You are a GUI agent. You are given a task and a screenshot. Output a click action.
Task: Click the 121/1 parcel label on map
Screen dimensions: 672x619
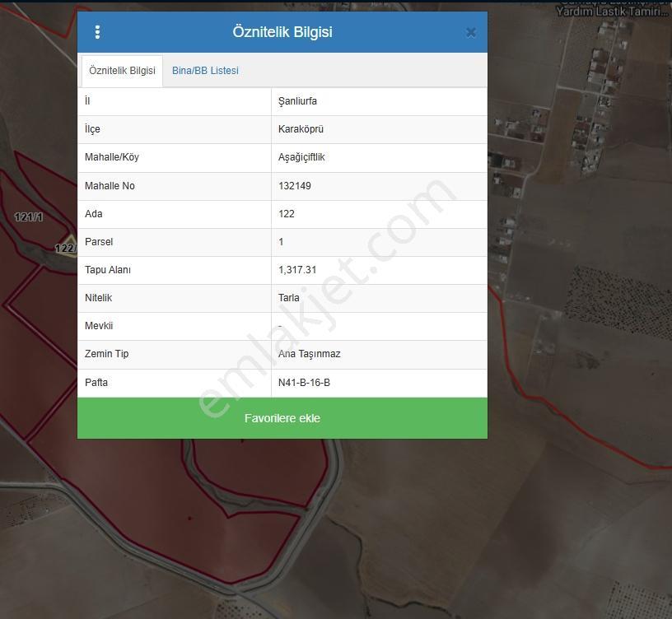click(29, 217)
